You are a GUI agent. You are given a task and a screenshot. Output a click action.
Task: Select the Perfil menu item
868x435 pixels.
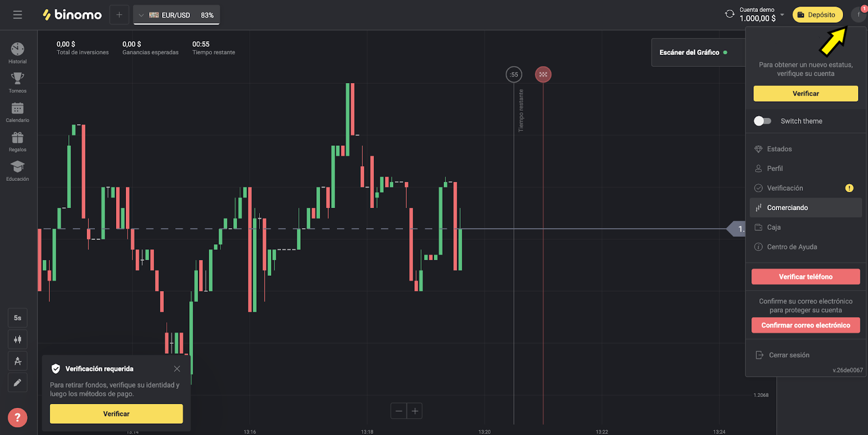(775, 168)
